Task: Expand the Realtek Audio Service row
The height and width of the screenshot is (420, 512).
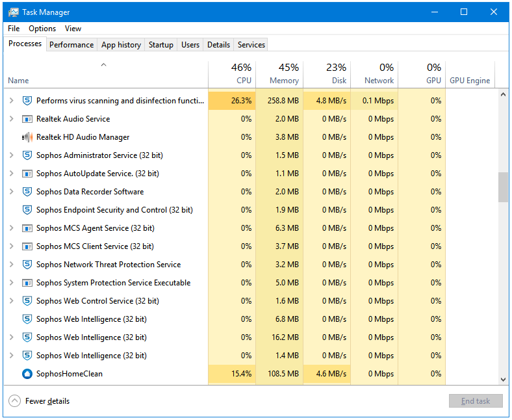Action: tap(12, 119)
